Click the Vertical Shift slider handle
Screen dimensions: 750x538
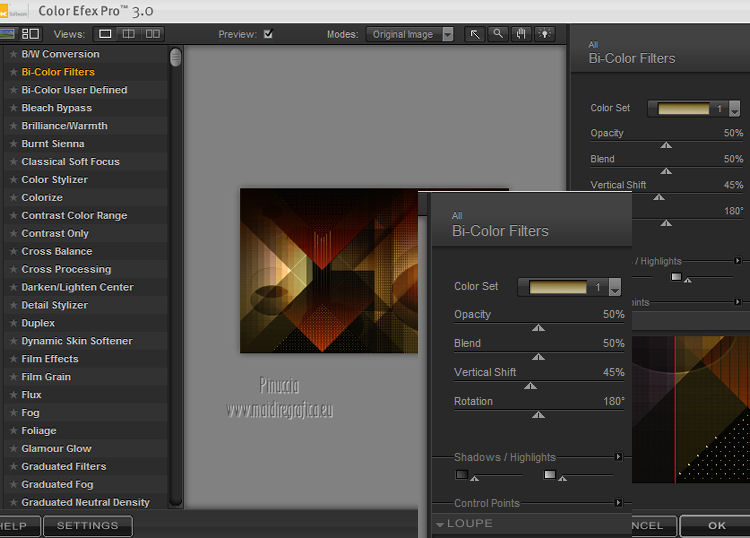(530, 385)
